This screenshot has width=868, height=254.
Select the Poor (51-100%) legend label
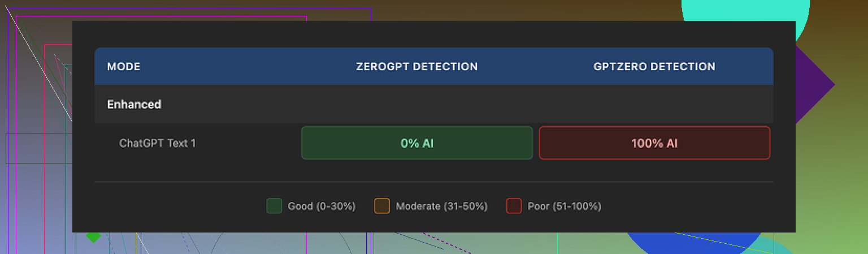click(564, 206)
